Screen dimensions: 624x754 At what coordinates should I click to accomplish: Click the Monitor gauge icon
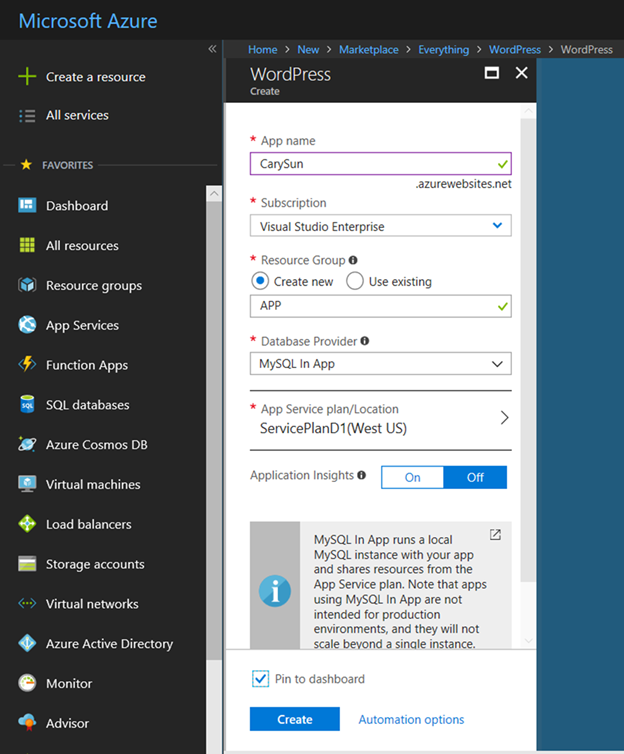pyautogui.click(x=27, y=683)
